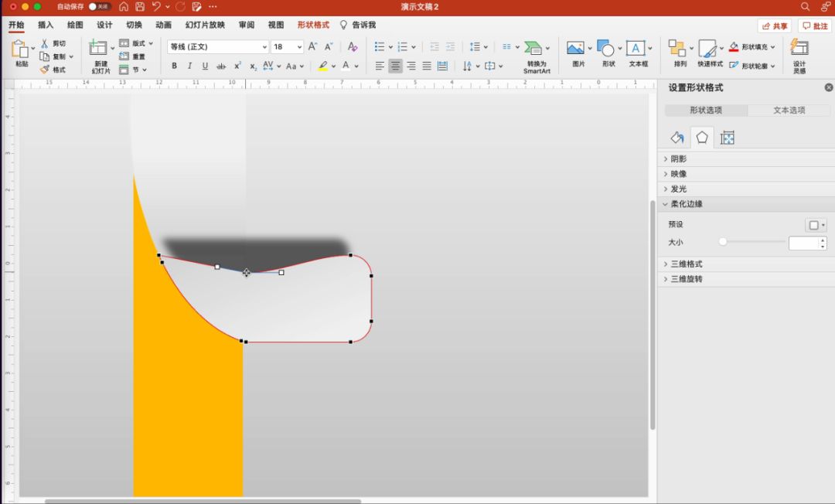Increase font size with large A icon

coord(312,47)
